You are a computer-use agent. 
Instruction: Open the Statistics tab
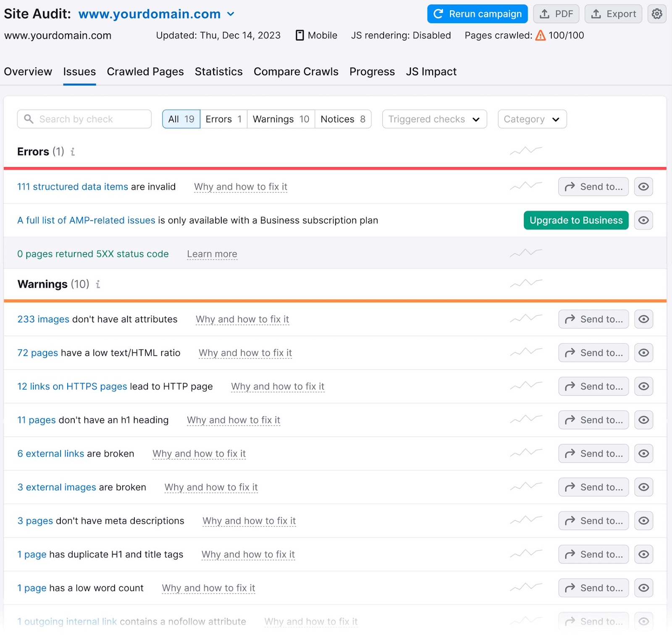[x=218, y=71]
